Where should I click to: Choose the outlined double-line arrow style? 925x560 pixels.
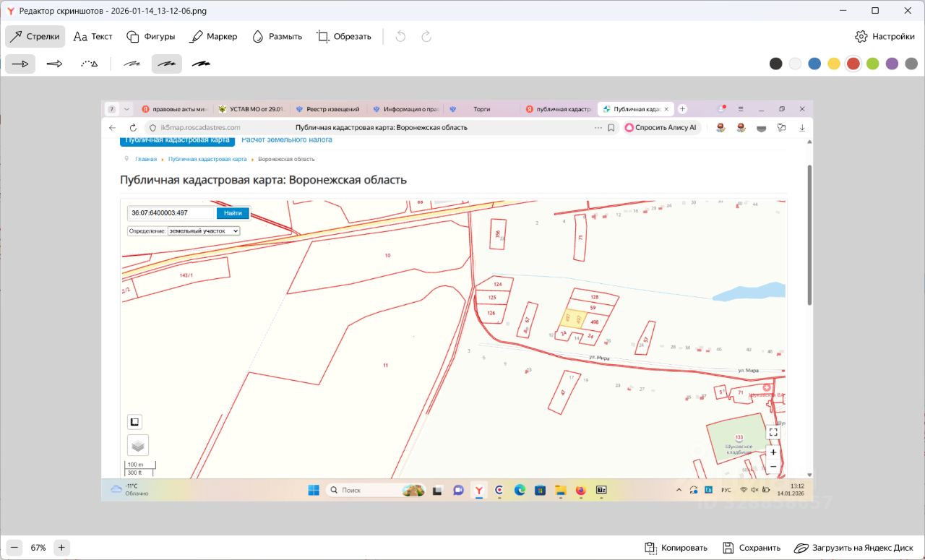point(55,64)
